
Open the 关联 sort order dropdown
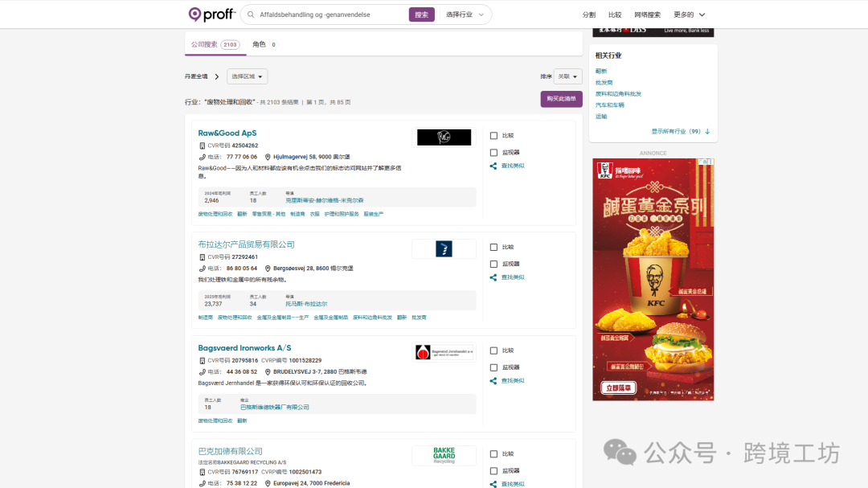pos(567,76)
